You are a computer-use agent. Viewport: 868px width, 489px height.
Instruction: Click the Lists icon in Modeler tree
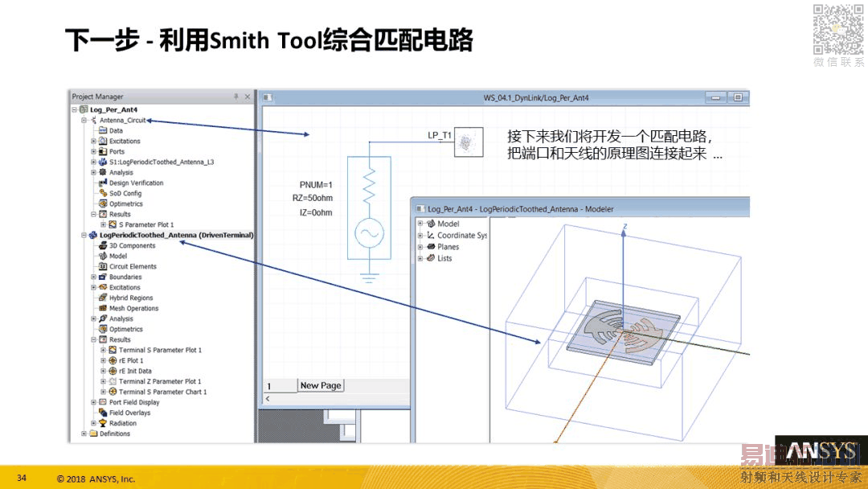point(431,258)
